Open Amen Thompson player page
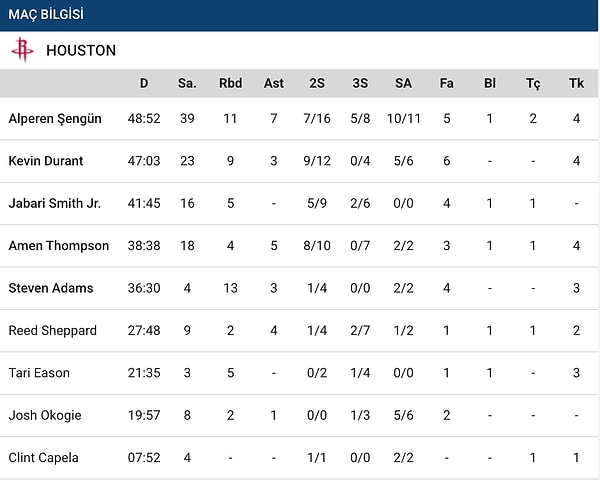 [x=59, y=246]
